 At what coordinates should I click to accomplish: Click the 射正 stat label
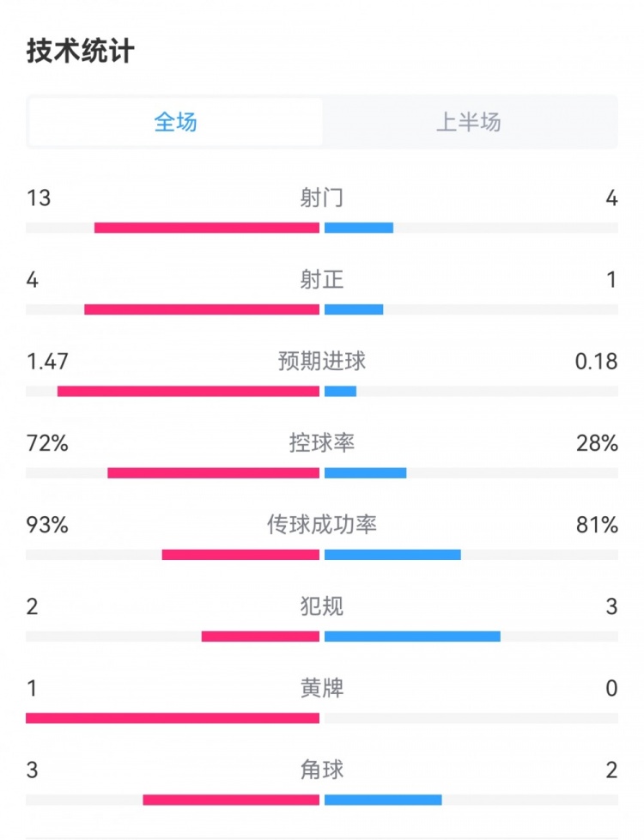point(322,280)
